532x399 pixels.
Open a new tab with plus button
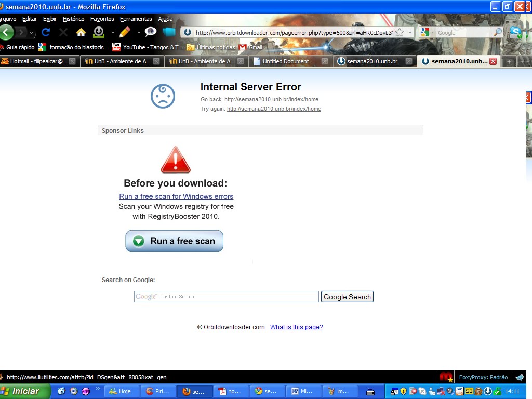pyautogui.click(x=509, y=61)
